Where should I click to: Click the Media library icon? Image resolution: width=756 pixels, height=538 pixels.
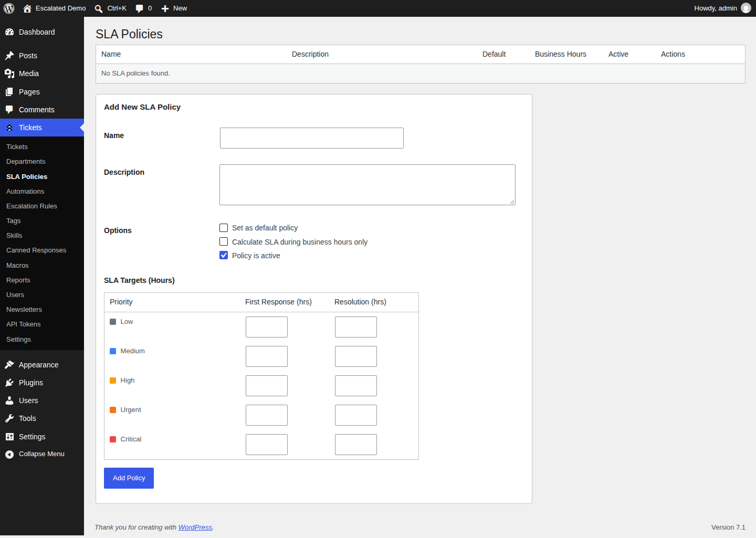click(x=9, y=73)
